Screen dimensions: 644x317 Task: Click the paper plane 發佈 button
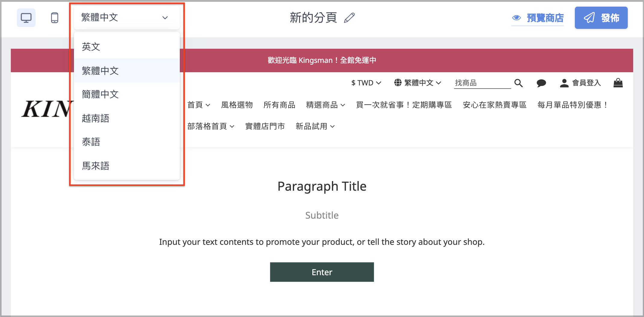click(x=601, y=18)
